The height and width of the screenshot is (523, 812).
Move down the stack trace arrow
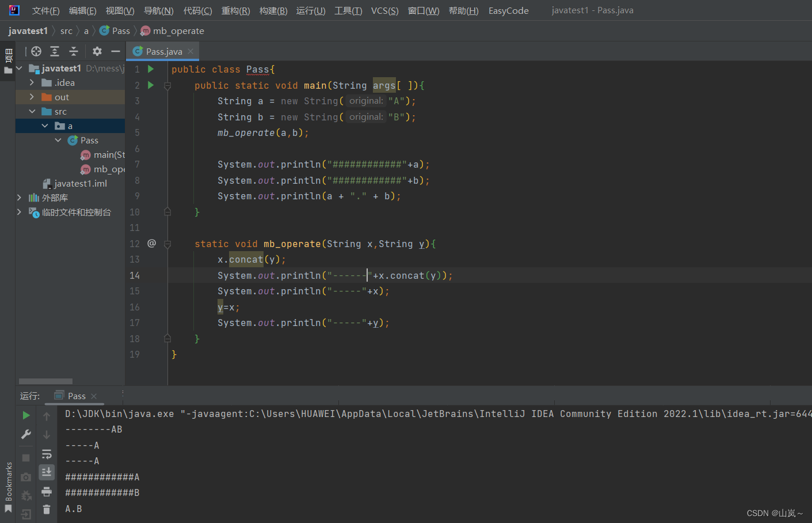click(x=47, y=435)
